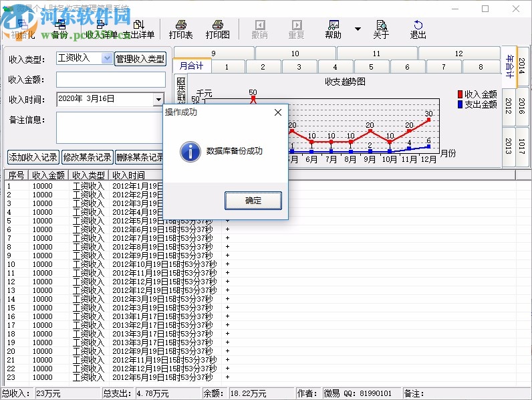
Task: Click blue 支出金额 legend swatch
Action: (x=460, y=104)
